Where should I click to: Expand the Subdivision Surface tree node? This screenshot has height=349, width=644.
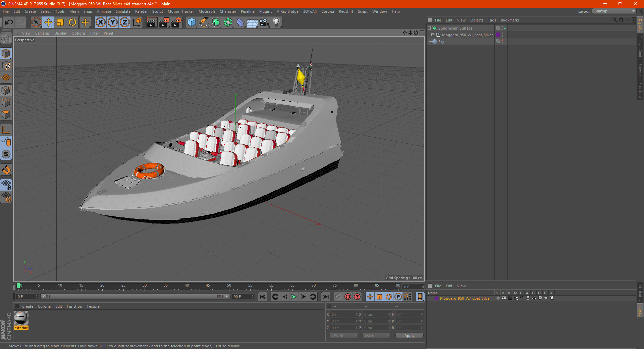[429, 28]
